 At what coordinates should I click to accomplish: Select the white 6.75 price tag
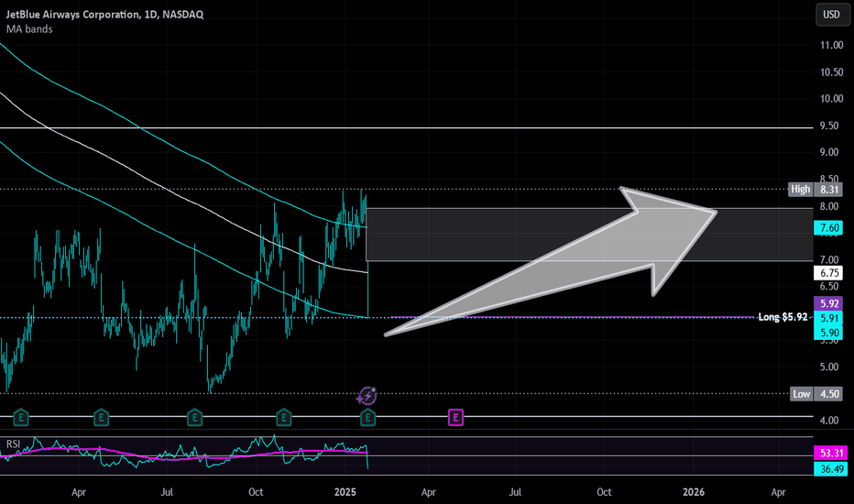click(828, 273)
